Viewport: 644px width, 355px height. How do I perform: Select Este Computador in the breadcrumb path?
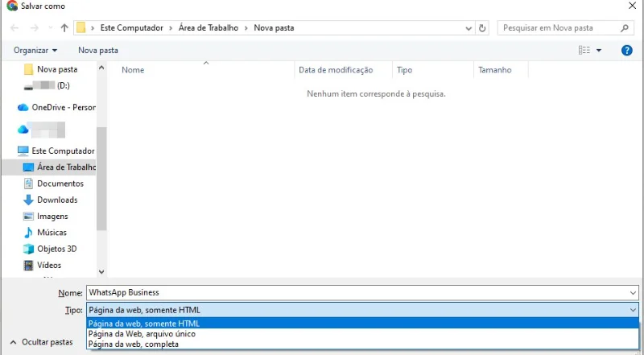pyautogui.click(x=132, y=28)
